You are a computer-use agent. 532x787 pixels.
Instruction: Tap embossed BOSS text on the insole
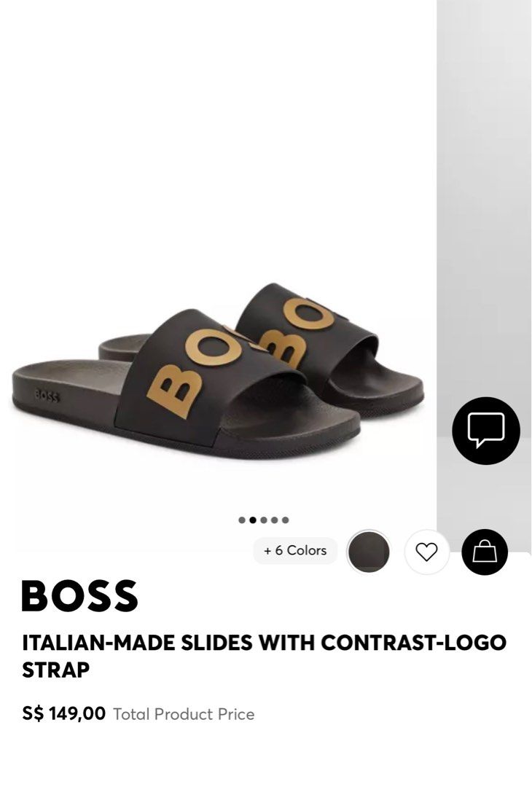click(x=47, y=396)
